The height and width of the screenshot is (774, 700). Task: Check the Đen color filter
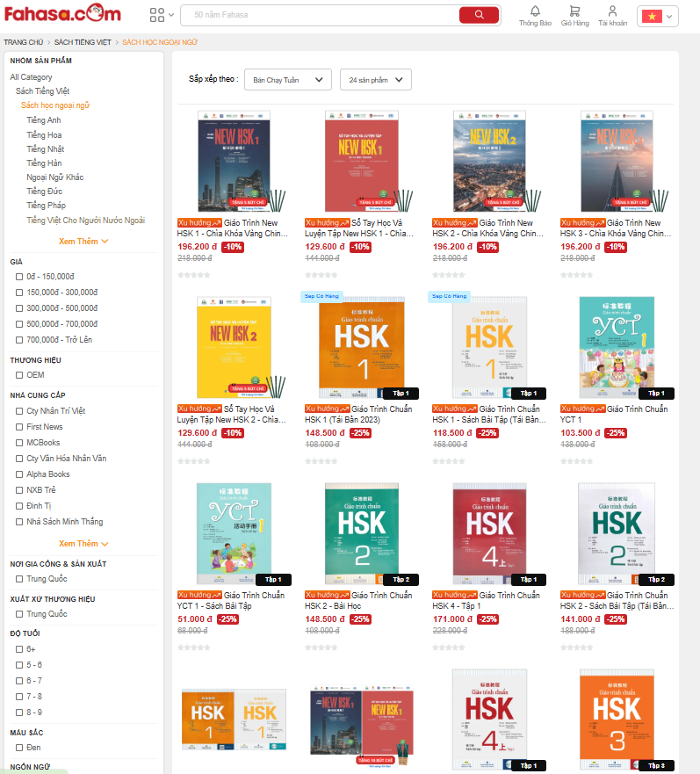tap(19, 748)
